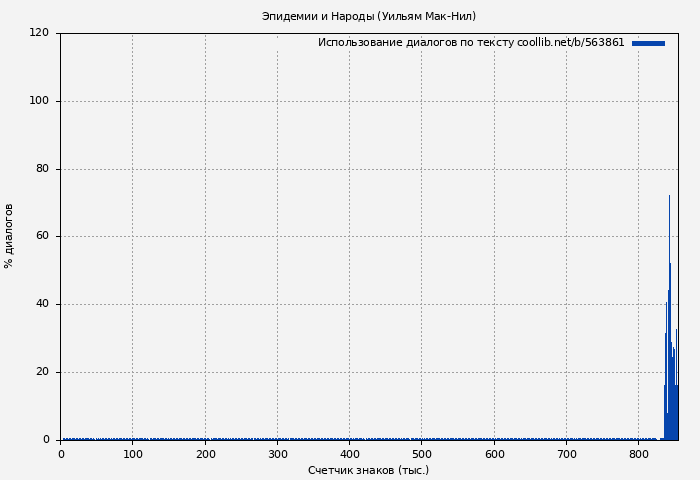Click the chart title "Эпидемии и Народы"
Viewport: 700px width, 480px height.
click(x=368, y=16)
